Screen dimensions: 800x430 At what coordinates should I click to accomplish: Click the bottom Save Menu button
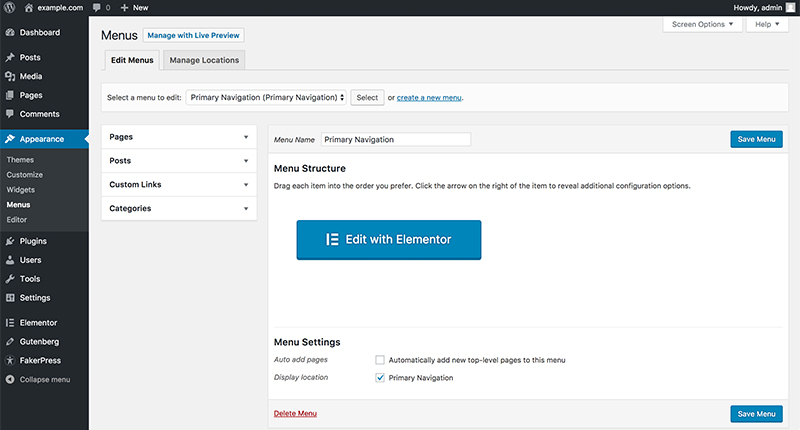756,414
